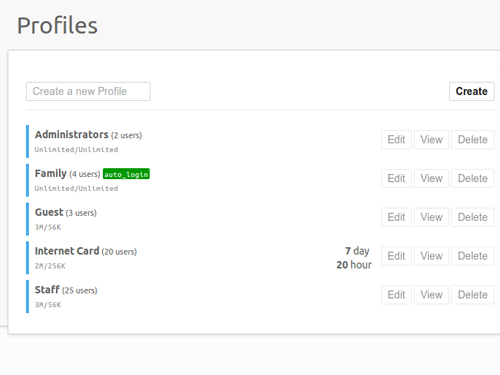Screen dimensions: 500x375
Task: Delete the Administrators profile
Action: pyautogui.click(x=473, y=140)
